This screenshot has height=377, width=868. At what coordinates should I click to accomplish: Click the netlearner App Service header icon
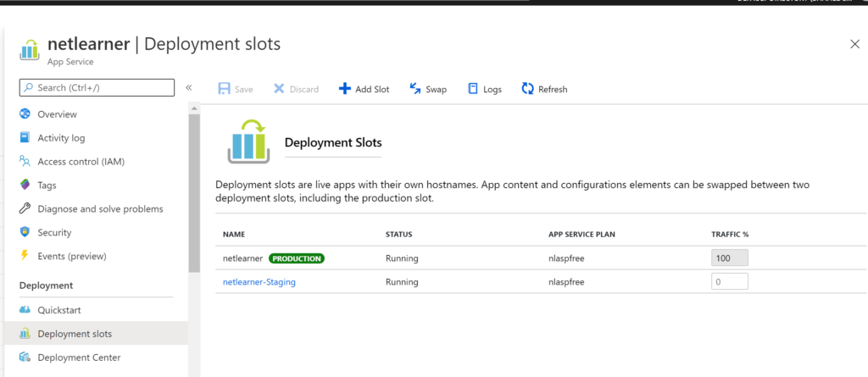(x=30, y=49)
